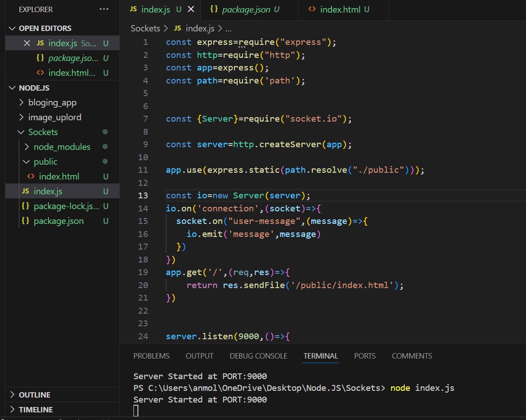Click braces icon beside package-lock.json in tree

pyautogui.click(x=26, y=206)
